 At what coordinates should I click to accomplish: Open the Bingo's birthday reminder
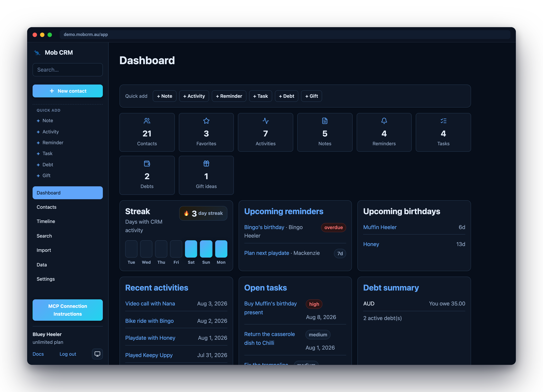tap(264, 227)
